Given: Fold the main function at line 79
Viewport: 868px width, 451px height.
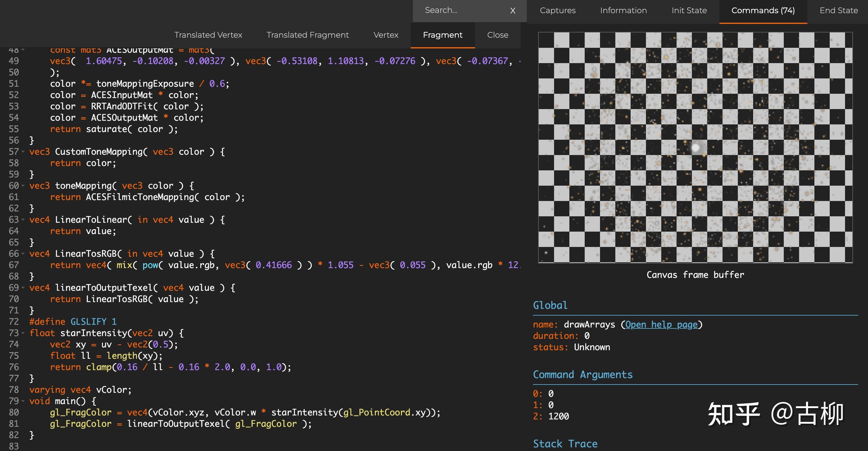Looking at the screenshot, I should (23, 401).
